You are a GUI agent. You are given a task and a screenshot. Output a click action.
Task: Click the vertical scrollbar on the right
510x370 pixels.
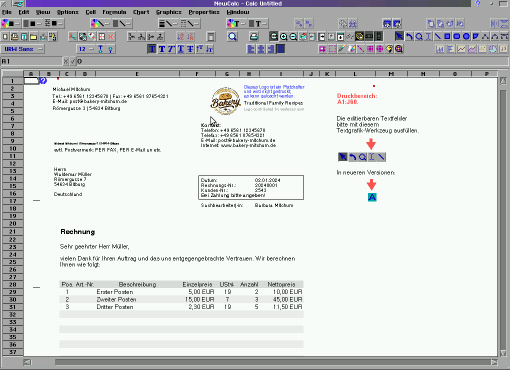503,217
